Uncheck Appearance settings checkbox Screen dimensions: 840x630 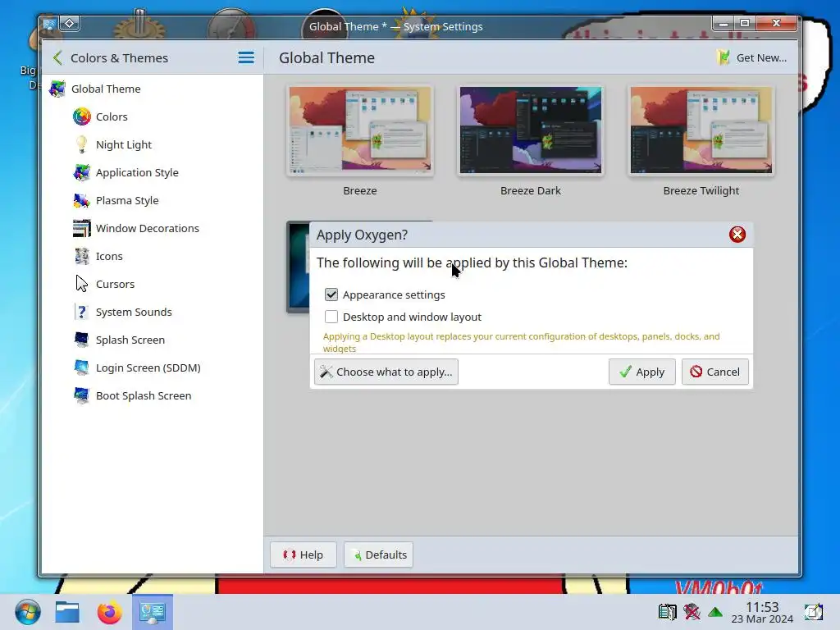tap(331, 294)
